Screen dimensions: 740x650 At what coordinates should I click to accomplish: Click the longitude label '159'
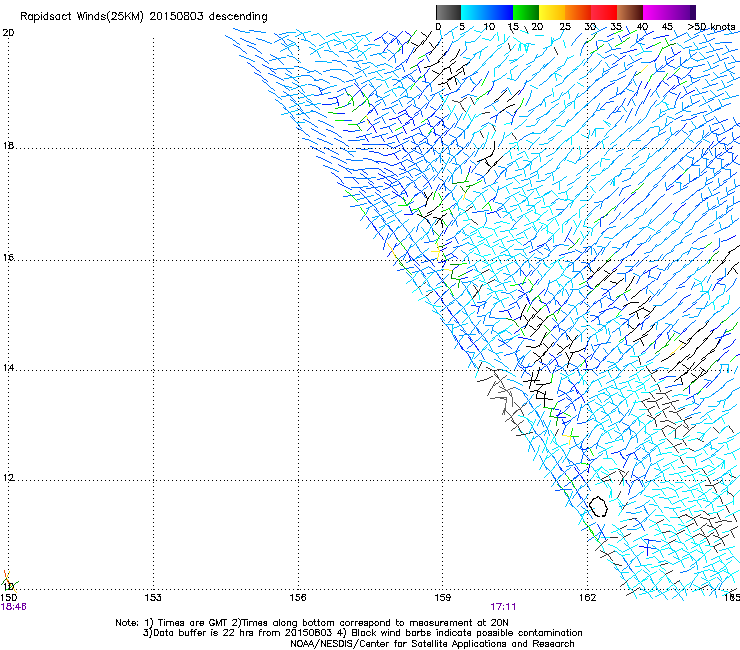point(443,598)
